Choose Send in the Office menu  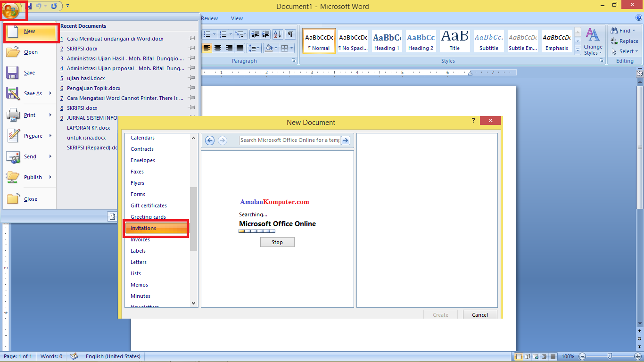click(x=29, y=156)
